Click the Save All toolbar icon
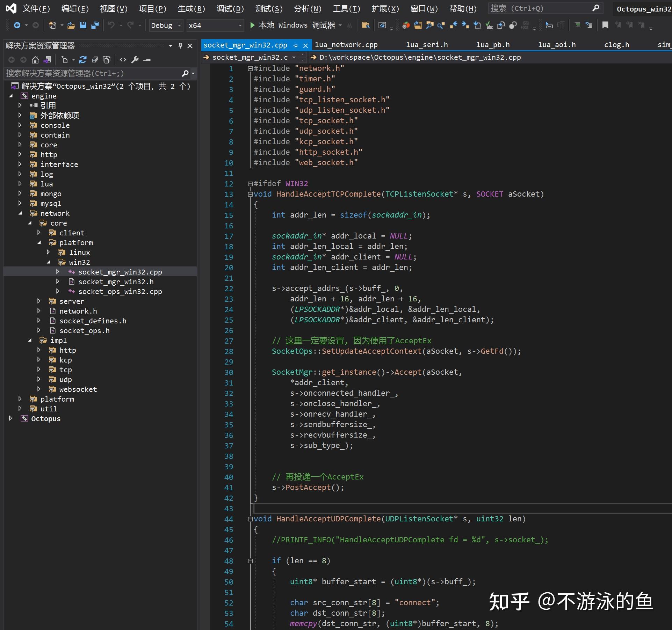This screenshot has height=630, width=672. [x=95, y=25]
